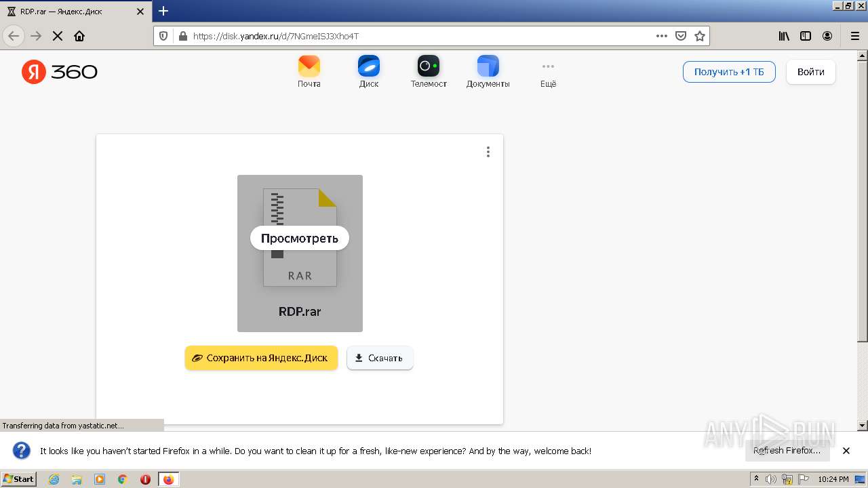Go back with the browser back arrow

[14, 36]
